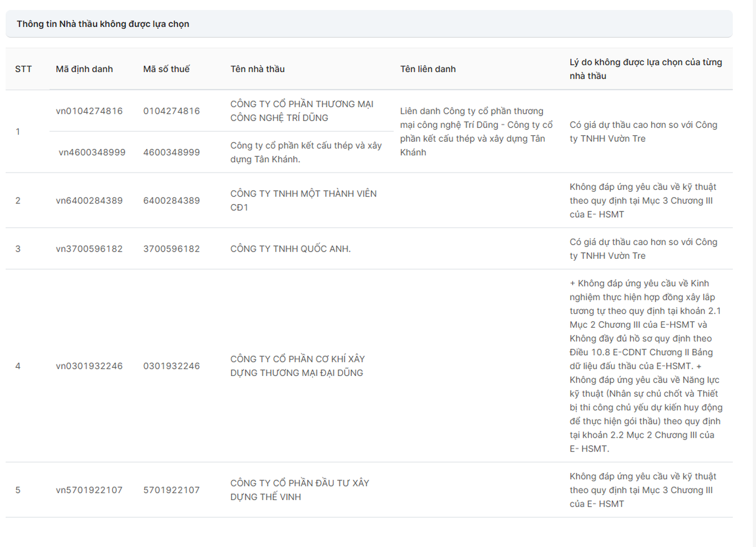Select 'CÔNG TY TNHH QUỐC ANH.' row name
Screen dimensions: 756x547
pyautogui.click(x=290, y=249)
